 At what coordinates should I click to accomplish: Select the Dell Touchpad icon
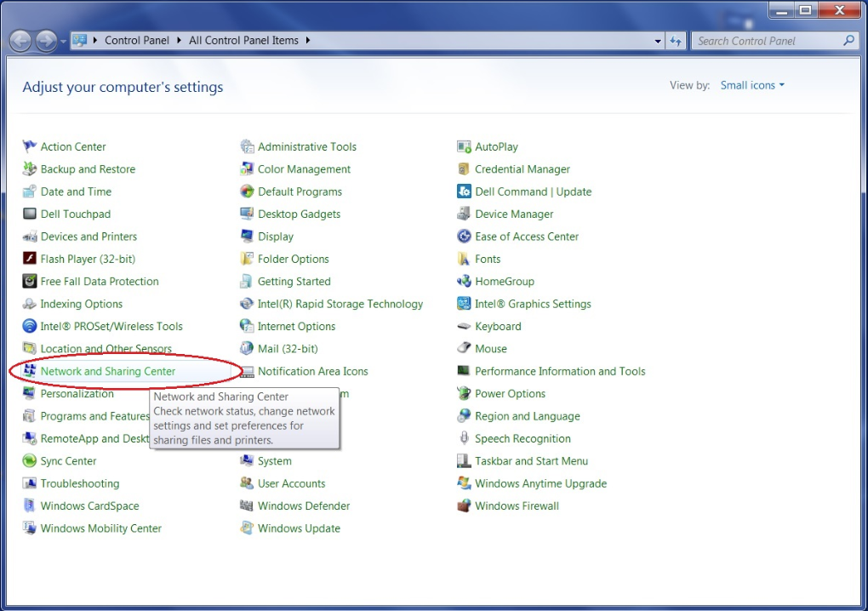29,214
